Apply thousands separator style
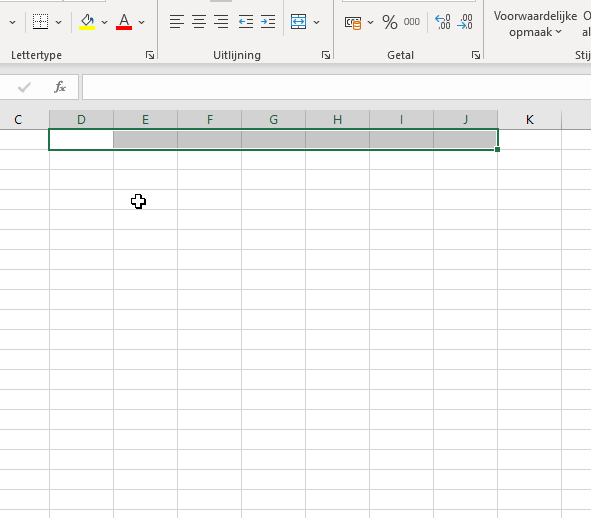This screenshot has width=591, height=518. tap(412, 22)
